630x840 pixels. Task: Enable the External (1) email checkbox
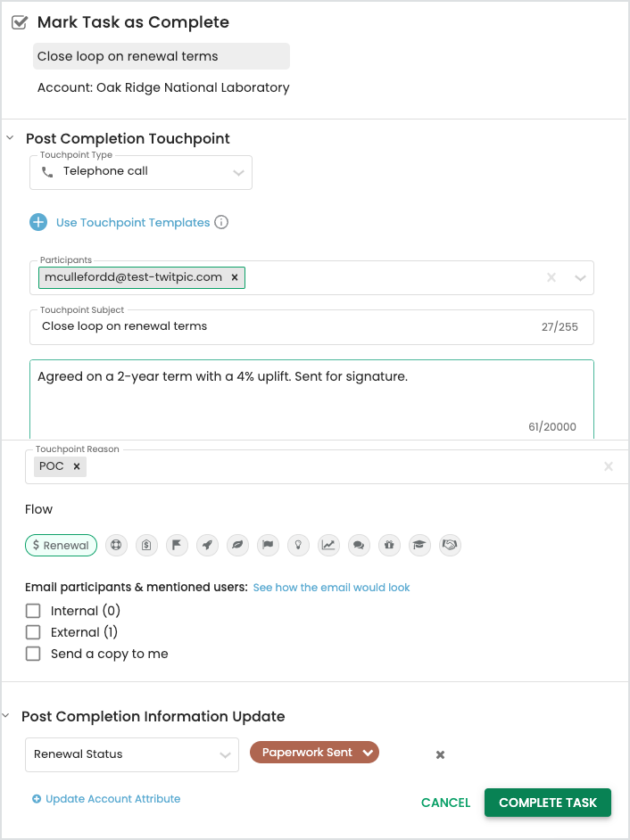[x=33, y=632]
